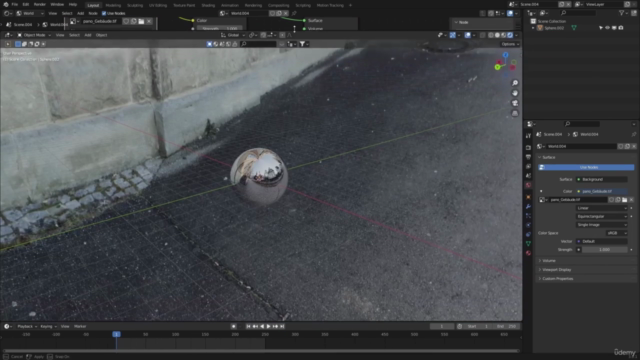Adjust the Strength 1.000 slider in properties
Screen dimensions: 640x360
tap(605, 250)
